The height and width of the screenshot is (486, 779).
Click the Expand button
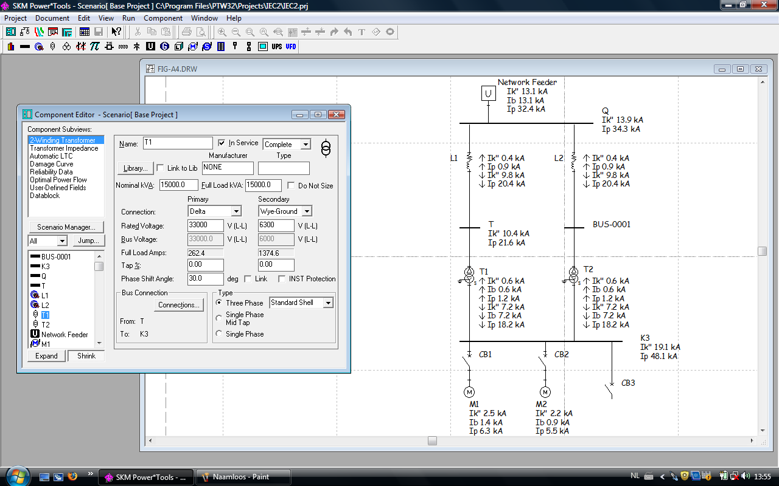46,356
